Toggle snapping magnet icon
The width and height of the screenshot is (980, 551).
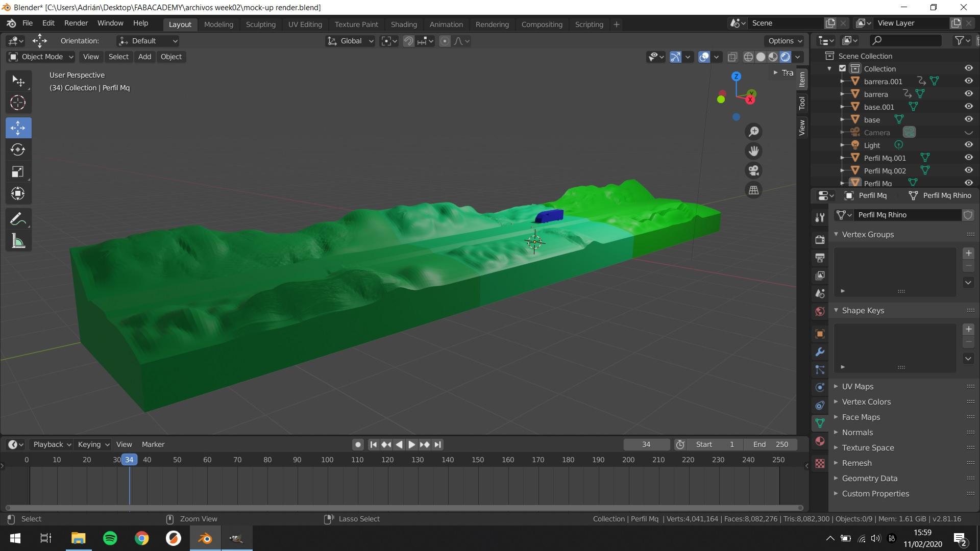408,41
